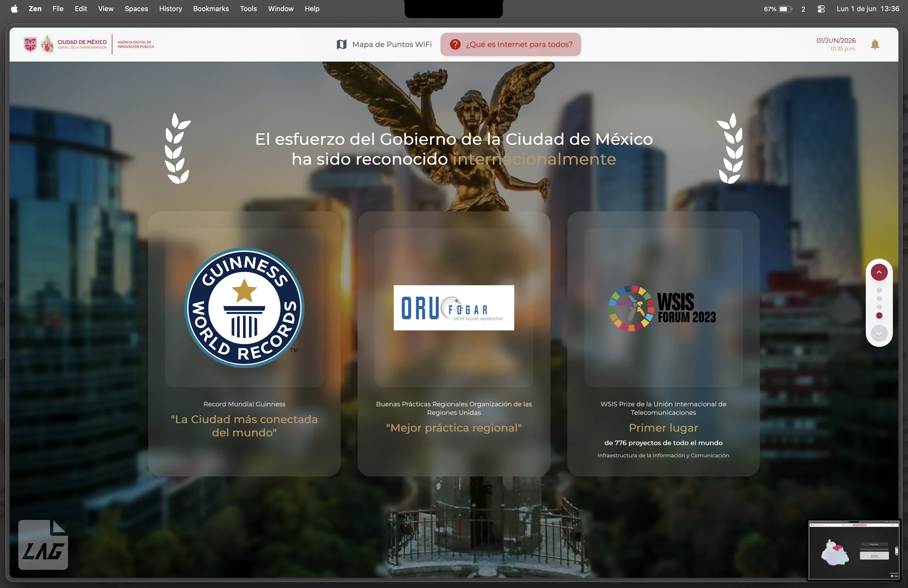This screenshot has height=588, width=908.
Task: Select the second section navigation dot
Action: coord(879,299)
